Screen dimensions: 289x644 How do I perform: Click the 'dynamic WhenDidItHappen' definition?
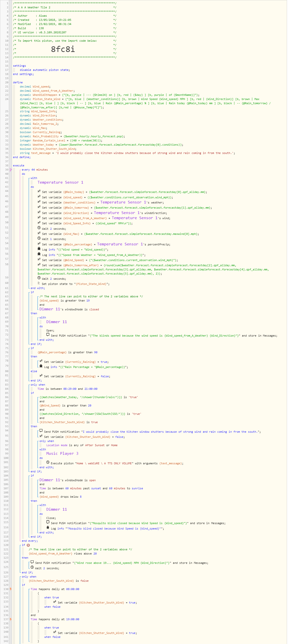[x=110, y=95]
